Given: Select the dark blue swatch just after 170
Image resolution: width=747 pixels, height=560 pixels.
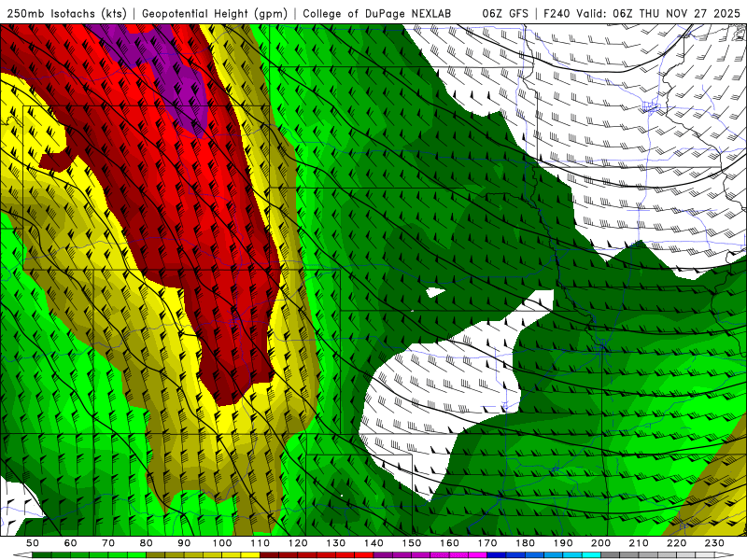Looking at the screenshot, I should [x=497, y=555].
